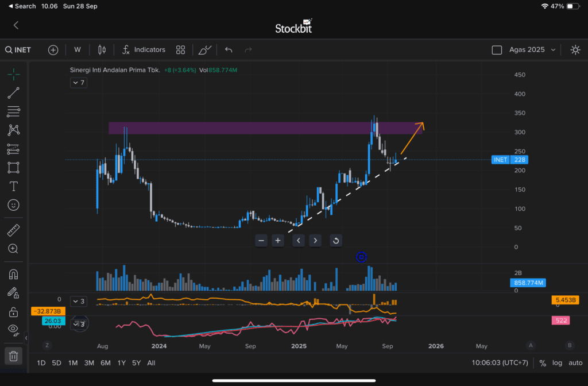The height and width of the screenshot is (386, 588).
Task: Click the add symbol plus icon
Action: pyautogui.click(x=53, y=50)
